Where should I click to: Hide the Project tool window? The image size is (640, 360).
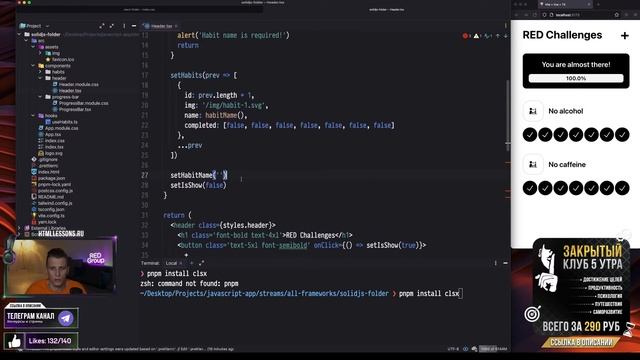pos(134,26)
